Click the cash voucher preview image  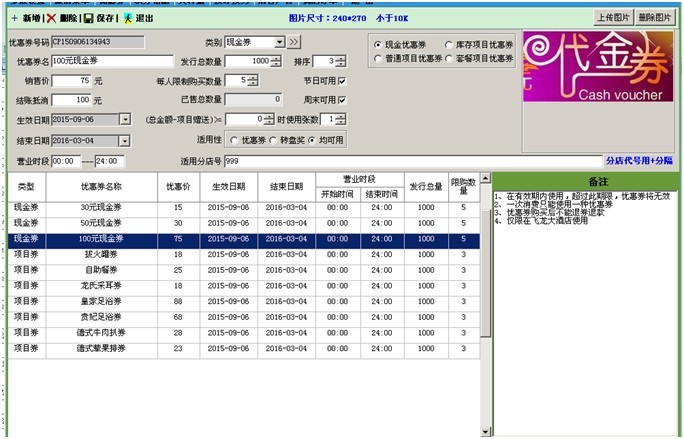pos(599,67)
